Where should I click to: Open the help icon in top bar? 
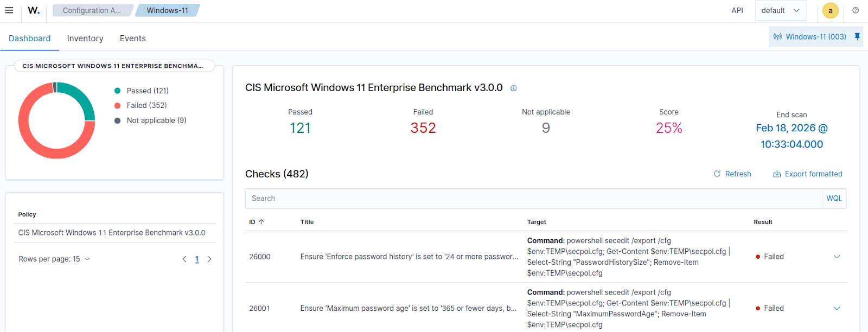click(856, 10)
